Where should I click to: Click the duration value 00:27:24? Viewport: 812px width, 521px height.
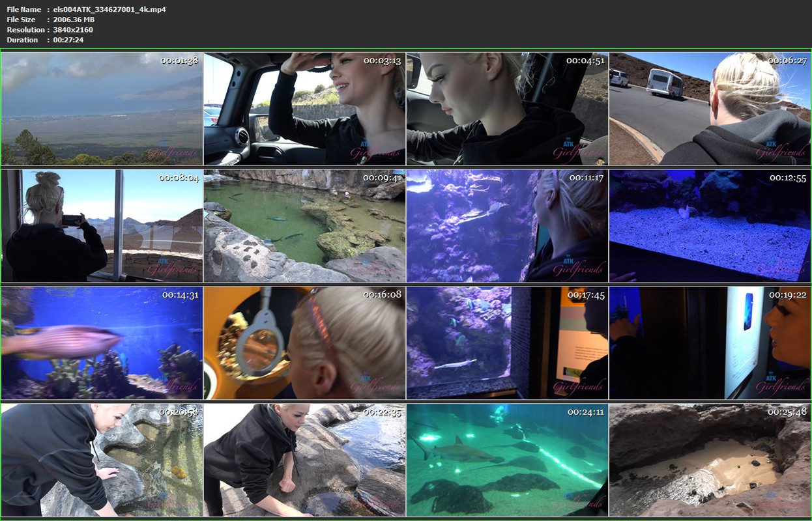tap(68, 40)
